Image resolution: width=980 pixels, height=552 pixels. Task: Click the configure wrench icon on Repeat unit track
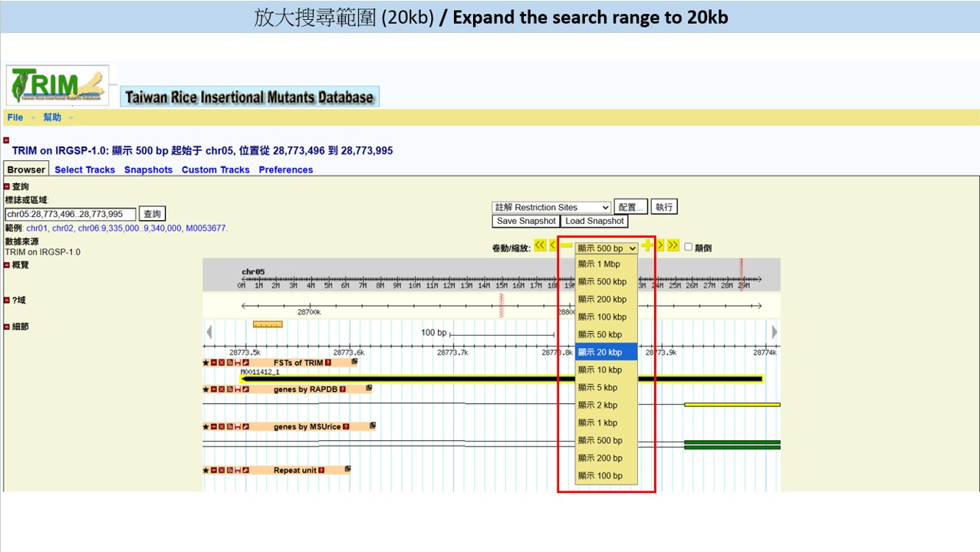tap(246, 471)
